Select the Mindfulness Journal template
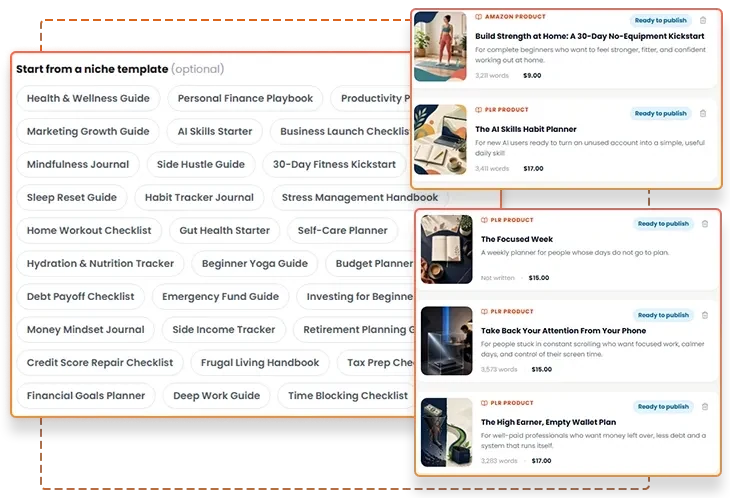The width and height of the screenshot is (730, 498). 78,164
